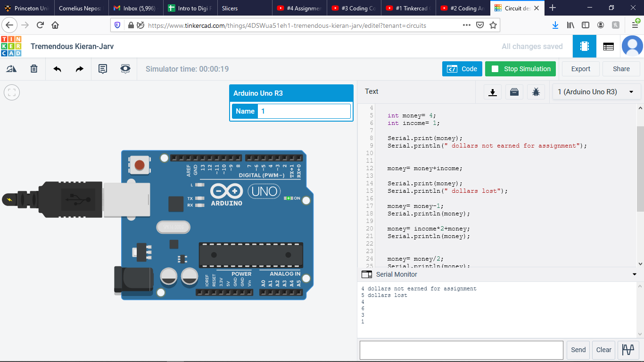The width and height of the screenshot is (644, 362).
Task: Click the serial monitor Send button
Action: (578, 350)
